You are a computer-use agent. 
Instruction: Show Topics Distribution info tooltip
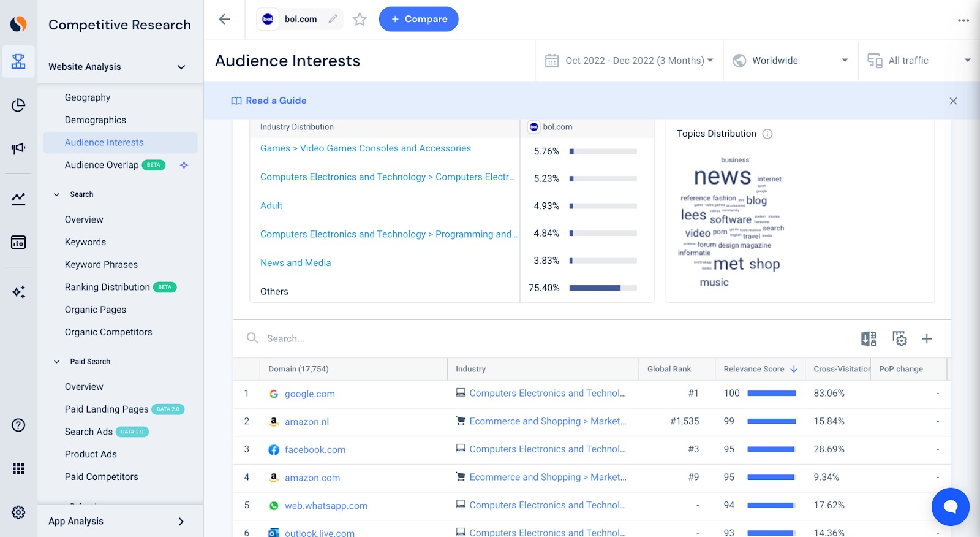[x=767, y=134]
